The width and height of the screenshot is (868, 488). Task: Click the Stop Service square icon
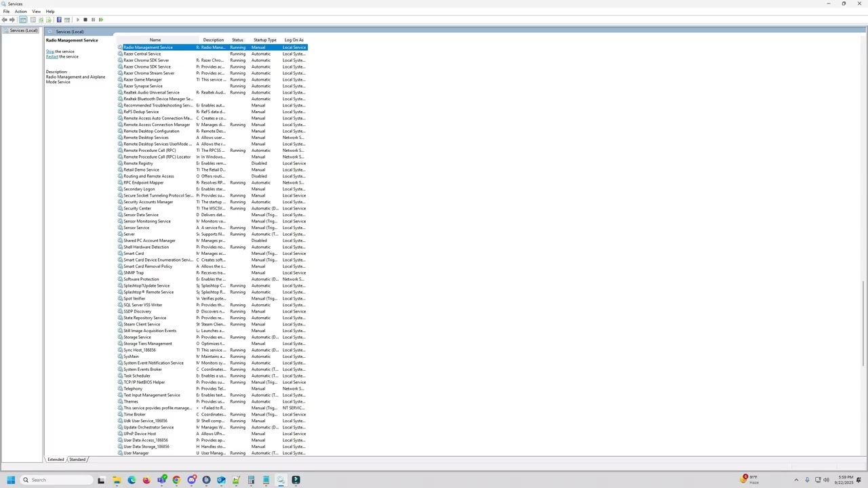coord(85,20)
